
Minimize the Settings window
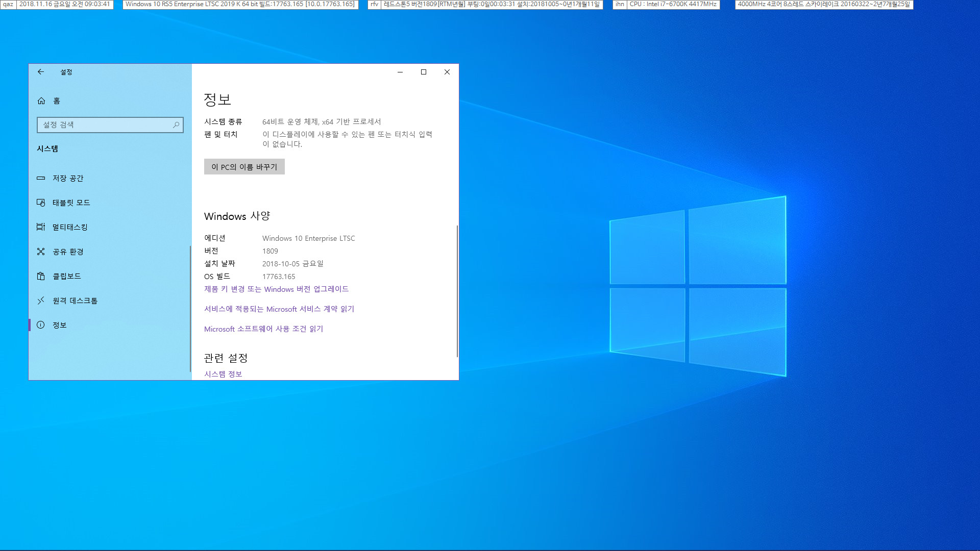pos(400,72)
